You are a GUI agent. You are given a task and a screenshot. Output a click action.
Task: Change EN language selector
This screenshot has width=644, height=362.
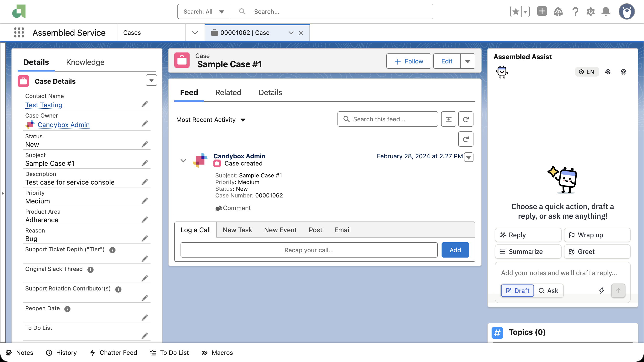point(587,72)
